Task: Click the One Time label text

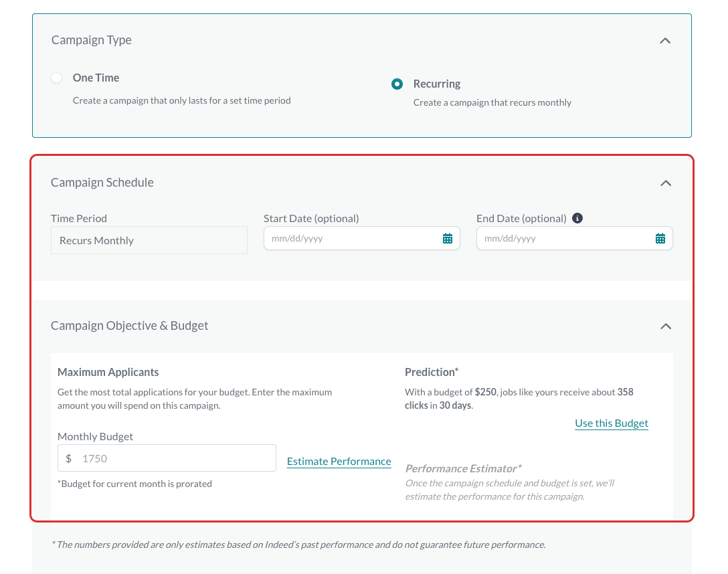Action: 96,78
